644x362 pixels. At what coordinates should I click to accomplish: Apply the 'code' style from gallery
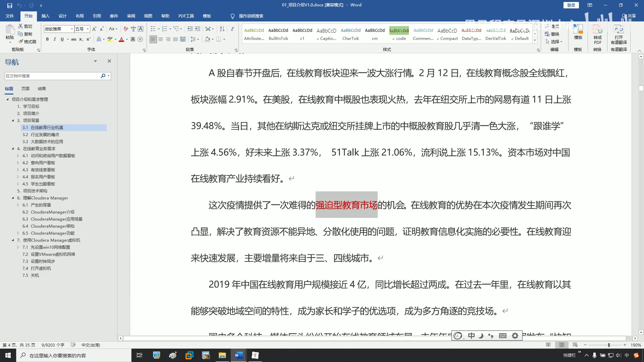pyautogui.click(x=399, y=34)
